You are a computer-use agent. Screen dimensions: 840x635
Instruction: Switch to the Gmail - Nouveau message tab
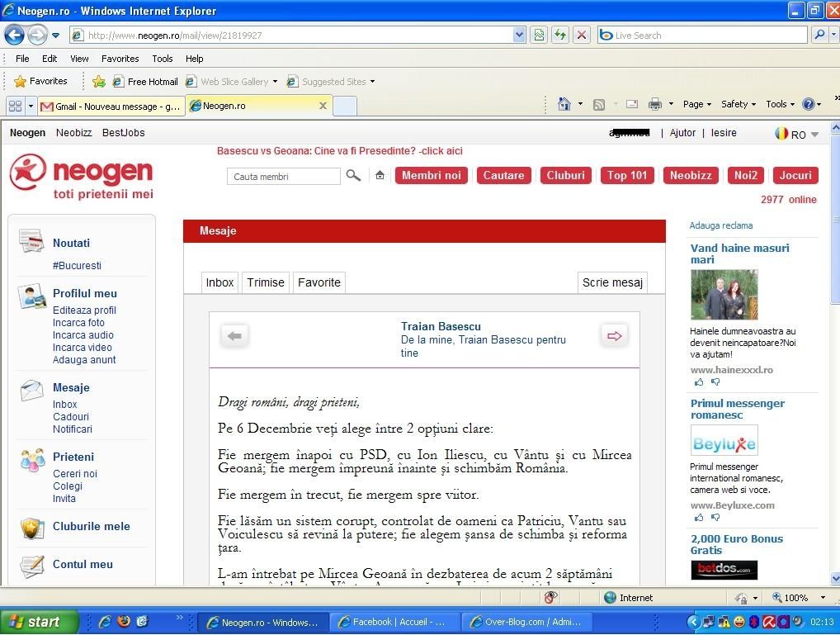coord(111,107)
